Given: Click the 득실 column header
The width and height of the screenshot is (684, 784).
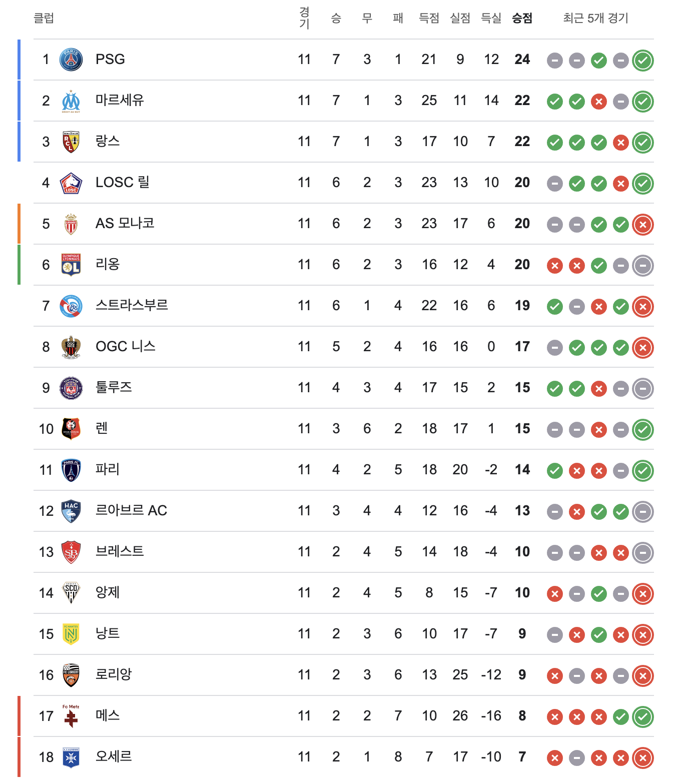Looking at the screenshot, I should [x=491, y=19].
